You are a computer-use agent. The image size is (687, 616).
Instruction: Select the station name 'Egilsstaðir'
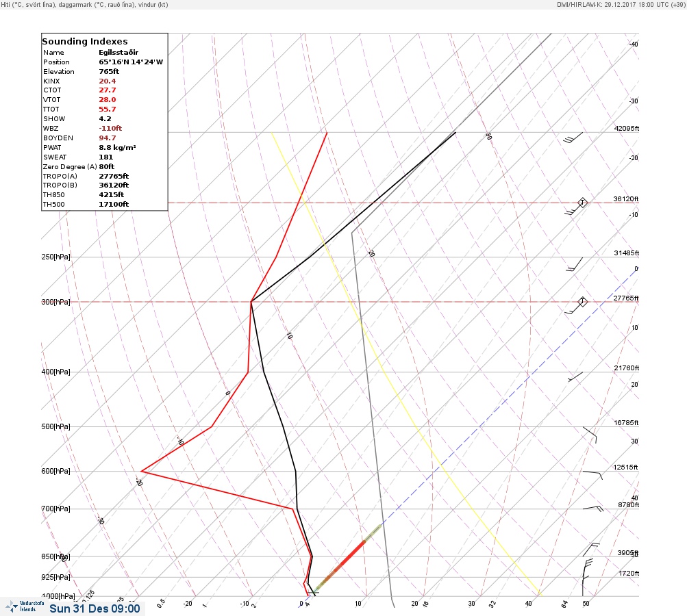point(118,53)
